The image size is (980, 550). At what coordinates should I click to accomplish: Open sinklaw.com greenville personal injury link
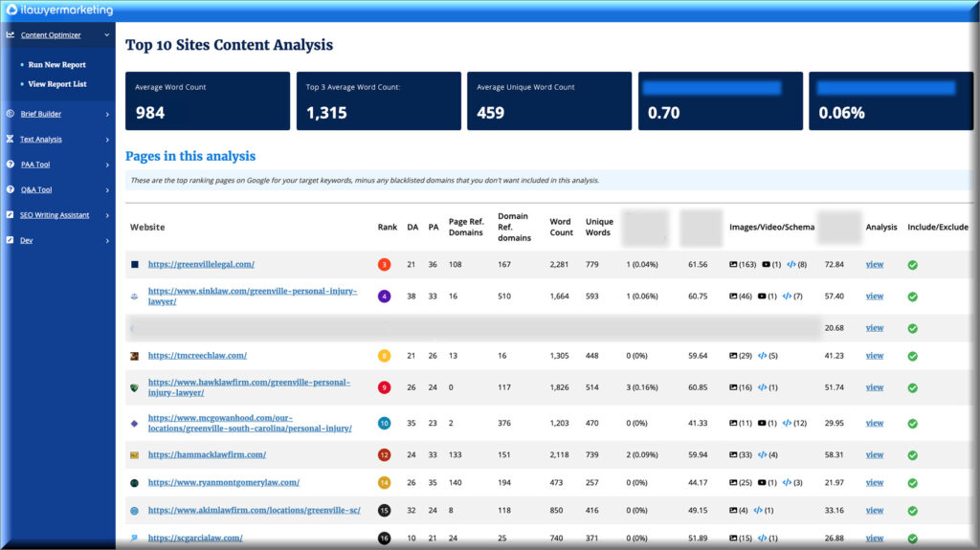[253, 297]
